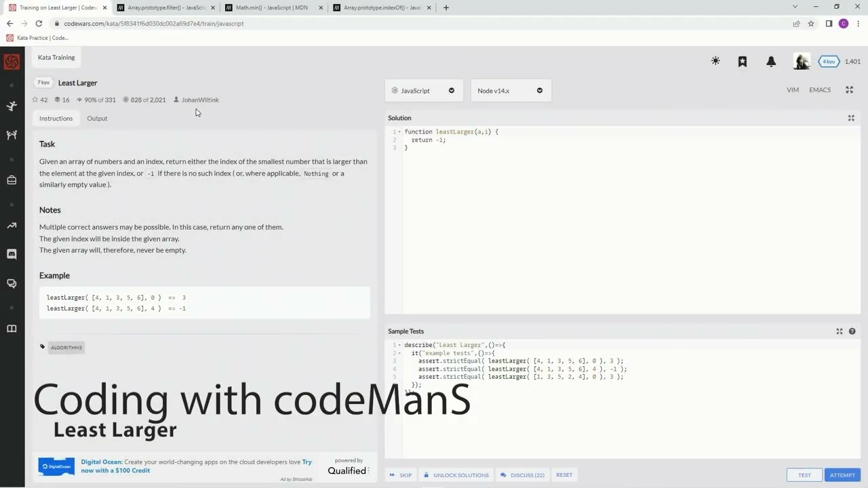Open the Discord chat sidebar icon

12,254
